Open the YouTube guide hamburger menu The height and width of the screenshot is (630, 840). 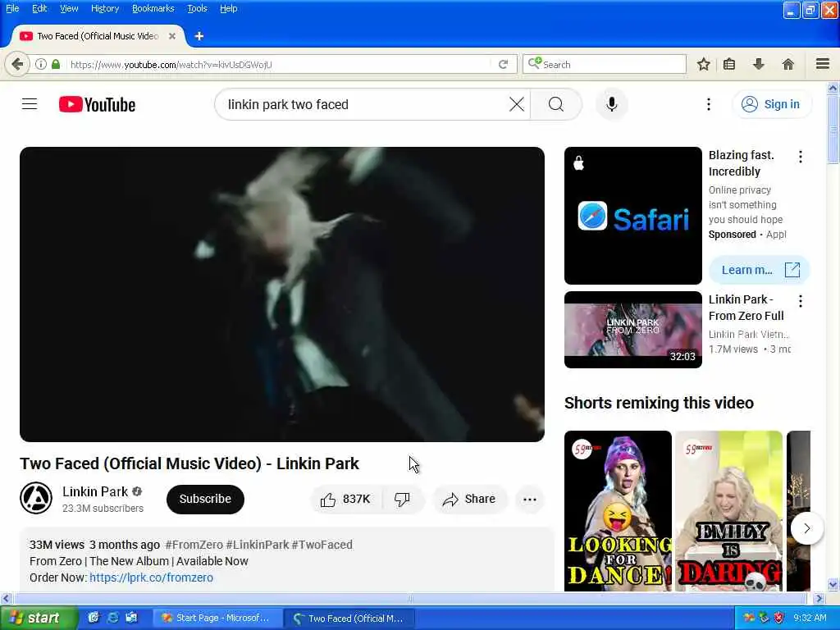pos(30,104)
